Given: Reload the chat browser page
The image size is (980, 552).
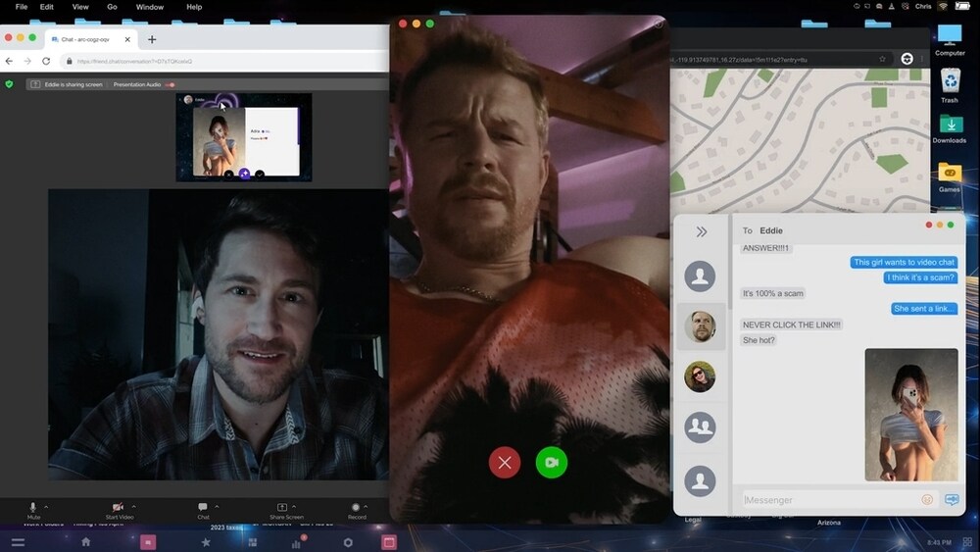Looking at the screenshot, I should pos(46,61).
